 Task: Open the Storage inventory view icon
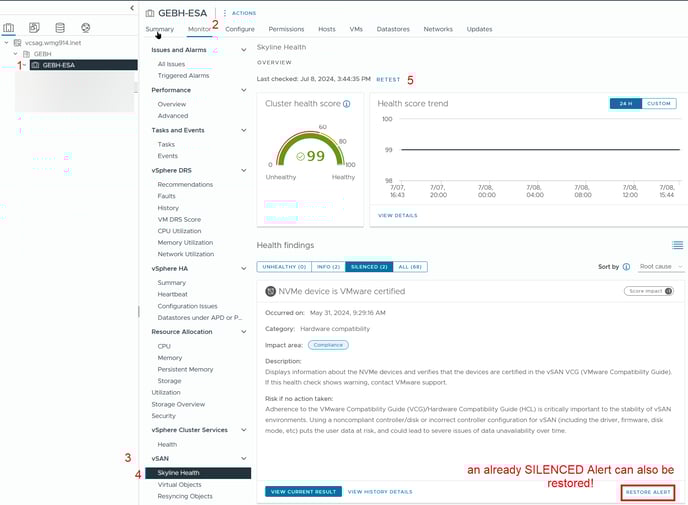(x=60, y=28)
